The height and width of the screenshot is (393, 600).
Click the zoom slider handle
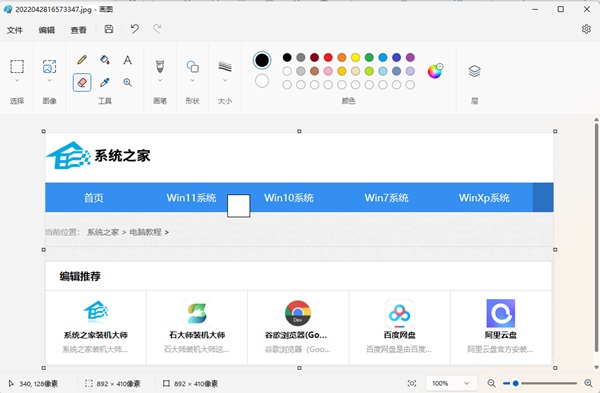point(515,383)
